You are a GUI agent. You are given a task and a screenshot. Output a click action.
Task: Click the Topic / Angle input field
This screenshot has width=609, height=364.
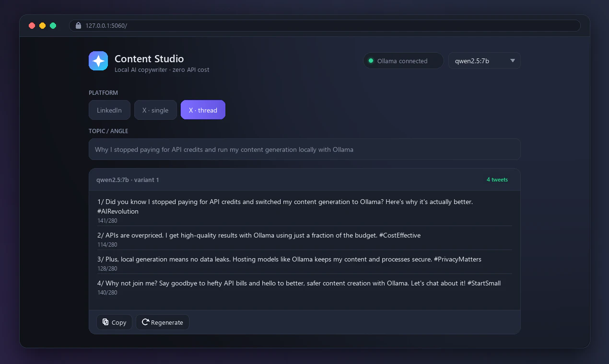click(x=304, y=149)
